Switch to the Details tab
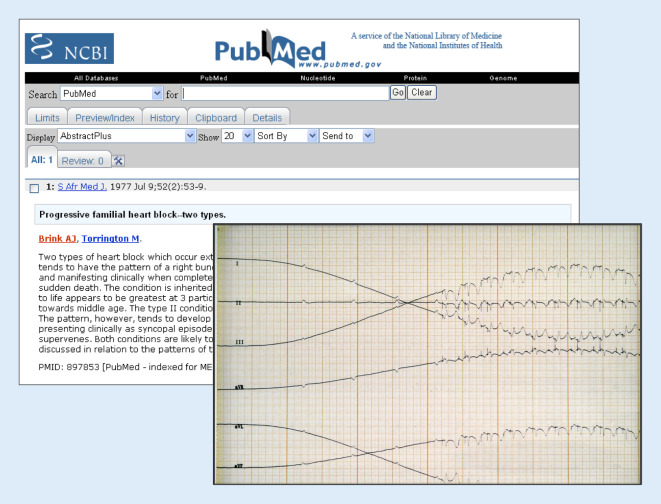The width and height of the screenshot is (661, 504). 267,118
